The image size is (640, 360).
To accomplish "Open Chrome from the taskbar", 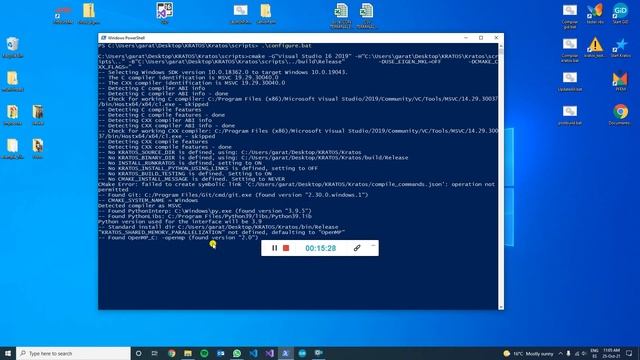I will point(171,353).
